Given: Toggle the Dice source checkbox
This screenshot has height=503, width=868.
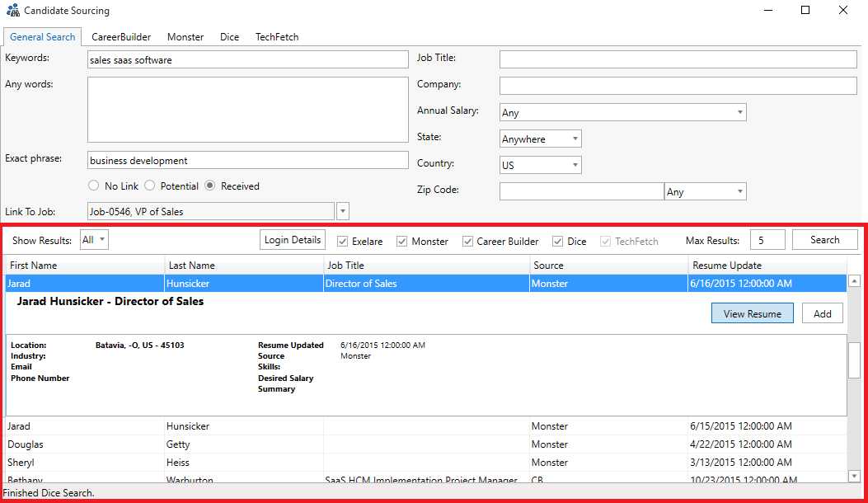Looking at the screenshot, I should [x=557, y=241].
